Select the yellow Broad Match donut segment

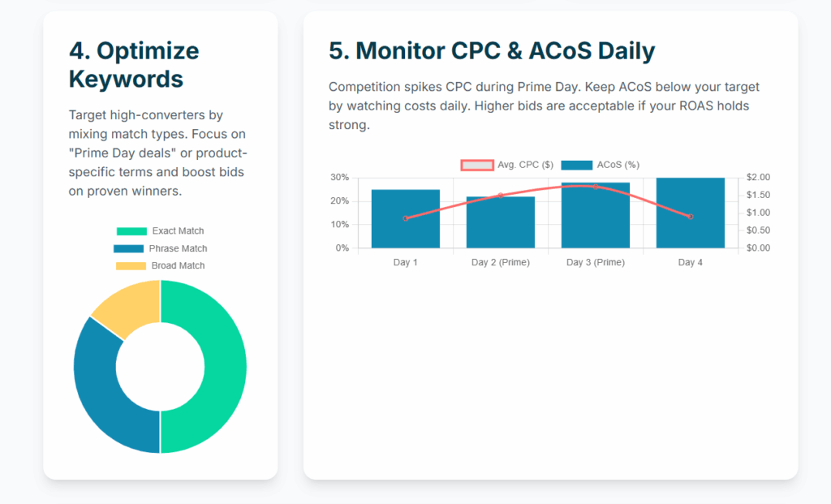click(x=126, y=304)
